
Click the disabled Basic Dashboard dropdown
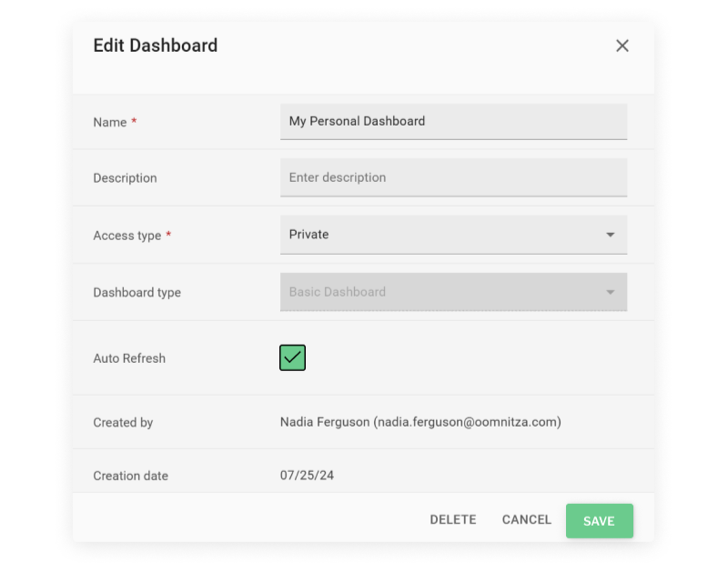(x=453, y=292)
